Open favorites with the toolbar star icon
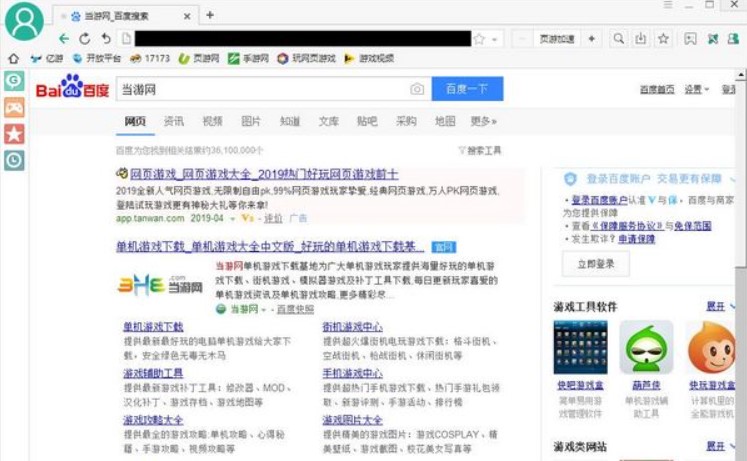 coord(663,39)
